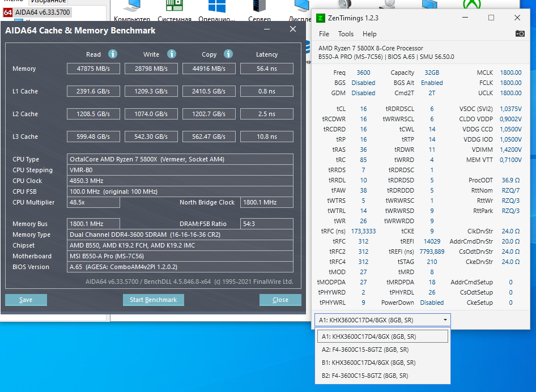This screenshot has height=392, width=536.
Task: Click the Capacity value 32GB
Action: click(432, 73)
